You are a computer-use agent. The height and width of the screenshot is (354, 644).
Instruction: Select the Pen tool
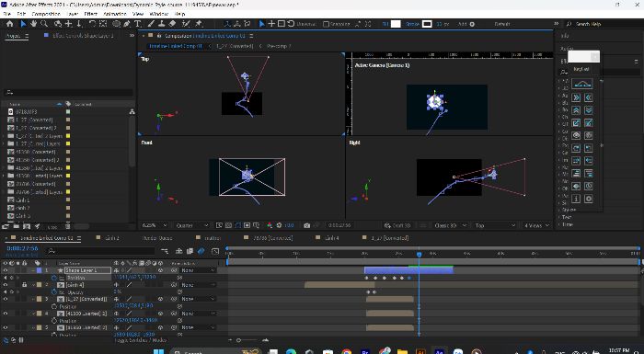point(127,24)
